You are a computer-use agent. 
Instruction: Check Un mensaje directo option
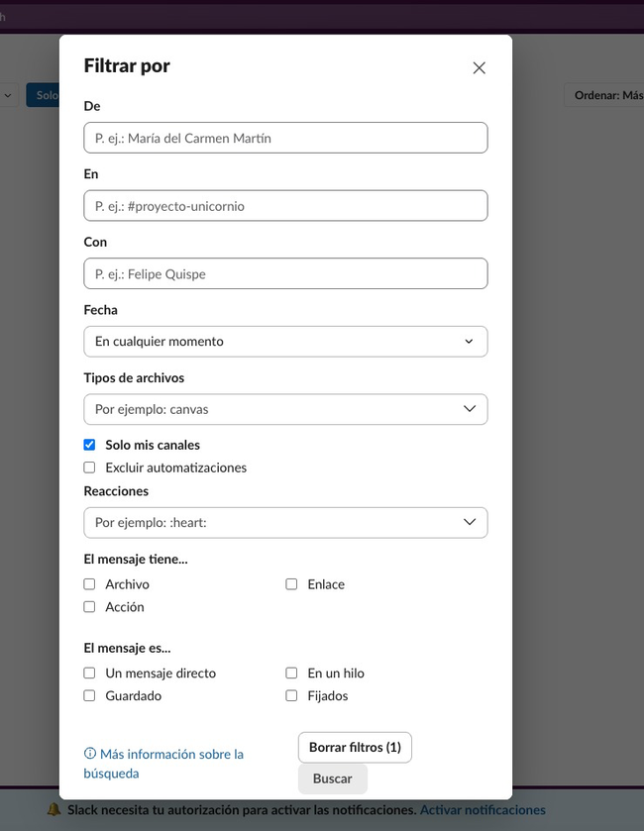coord(89,674)
